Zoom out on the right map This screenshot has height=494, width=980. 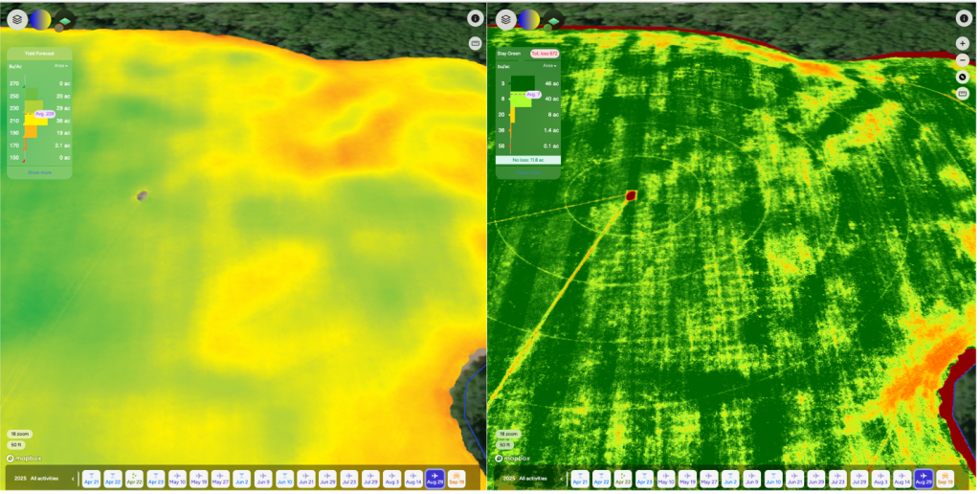963,59
